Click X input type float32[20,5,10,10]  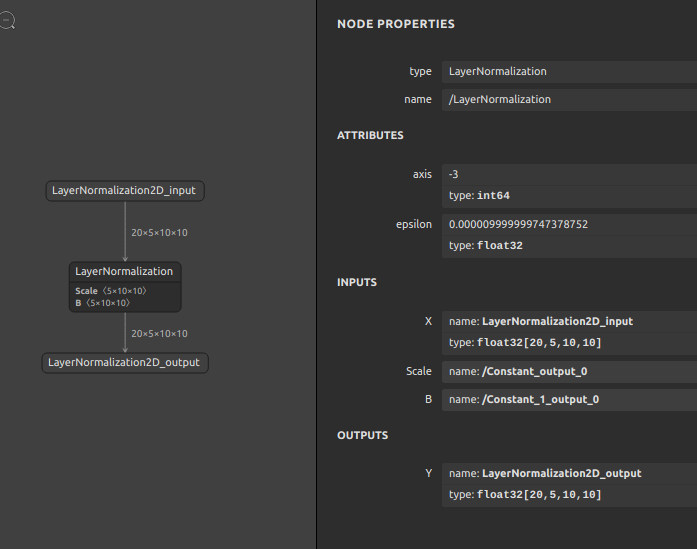(x=525, y=343)
